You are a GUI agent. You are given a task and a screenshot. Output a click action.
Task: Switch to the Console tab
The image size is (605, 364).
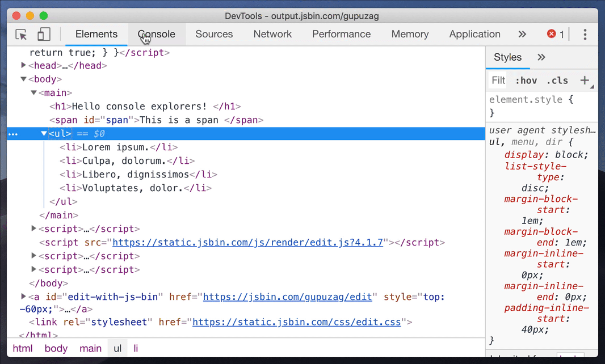pyautogui.click(x=156, y=34)
